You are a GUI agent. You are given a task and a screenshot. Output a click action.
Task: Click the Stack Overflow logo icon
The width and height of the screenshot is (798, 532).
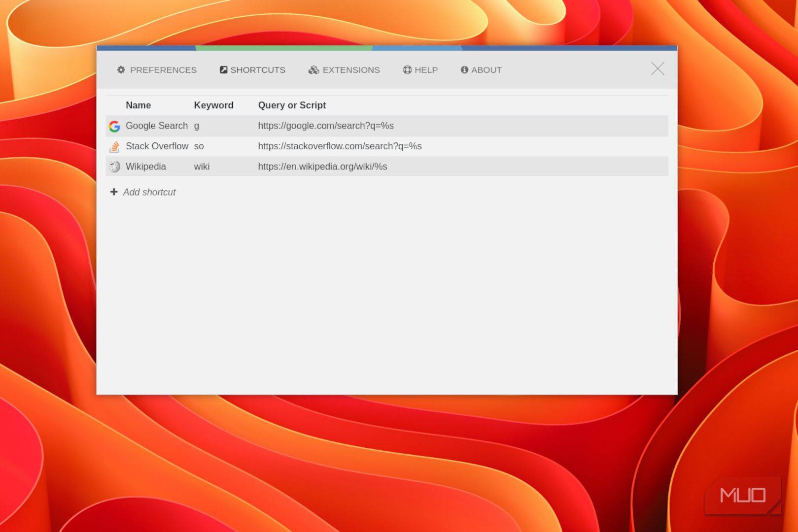pyautogui.click(x=114, y=147)
